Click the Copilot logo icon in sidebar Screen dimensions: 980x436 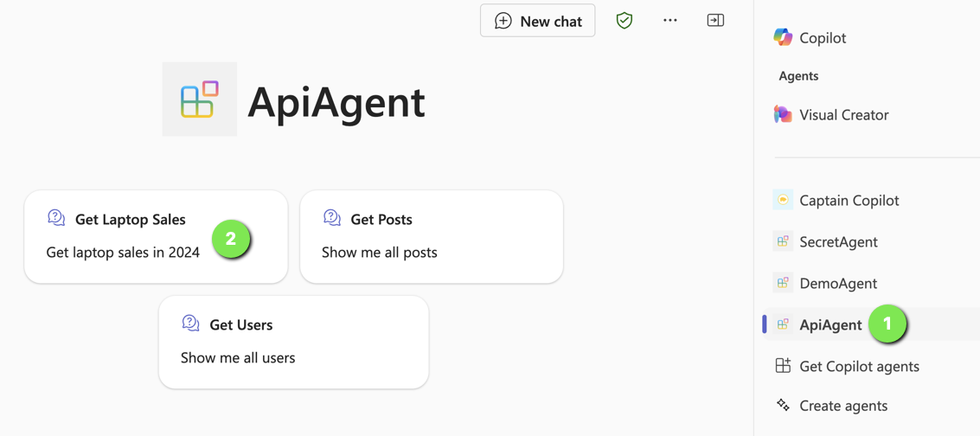(783, 37)
